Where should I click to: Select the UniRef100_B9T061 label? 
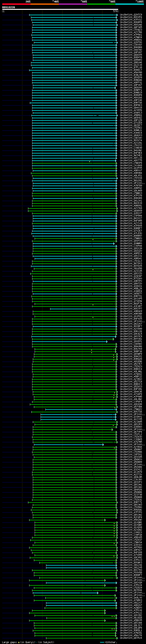tap(131, 339)
